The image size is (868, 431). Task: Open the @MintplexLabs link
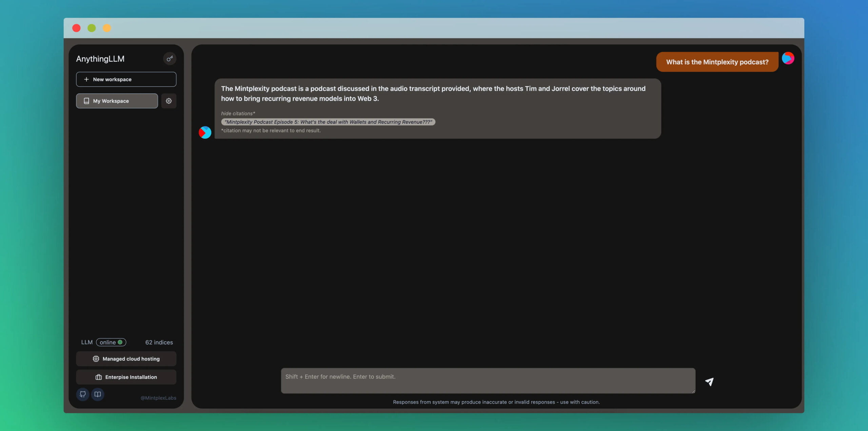click(x=158, y=398)
